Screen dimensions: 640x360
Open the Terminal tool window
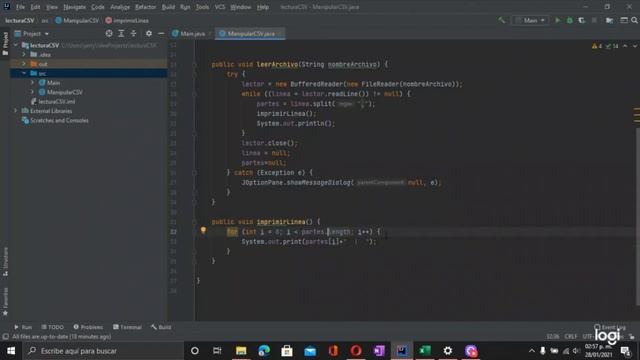click(127, 327)
